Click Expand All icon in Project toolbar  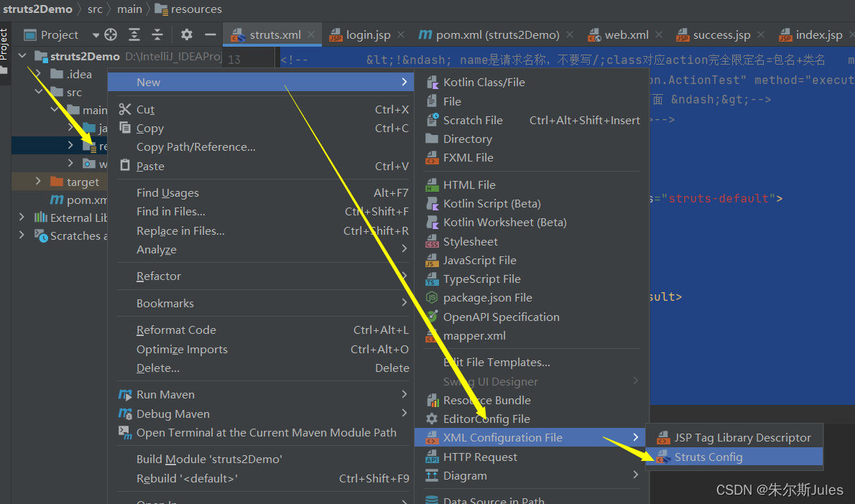[x=134, y=35]
